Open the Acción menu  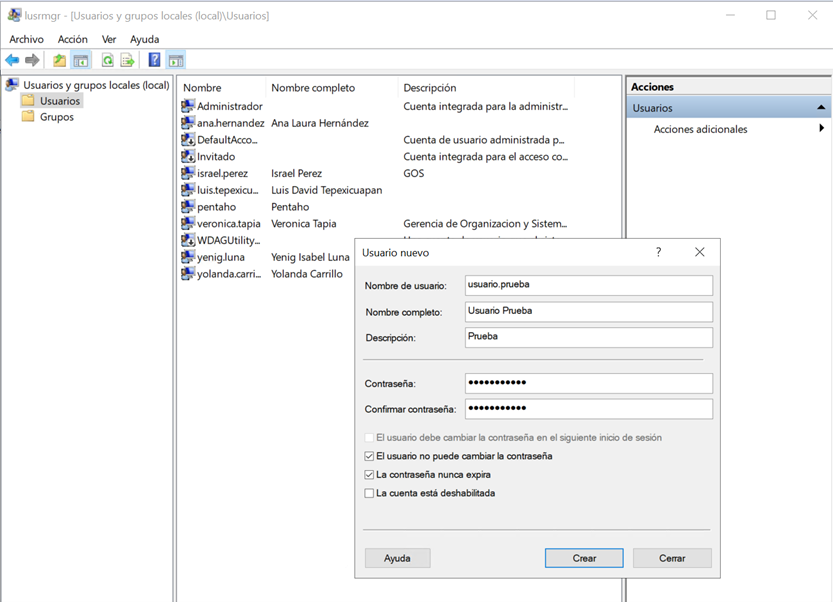click(72, 39)
